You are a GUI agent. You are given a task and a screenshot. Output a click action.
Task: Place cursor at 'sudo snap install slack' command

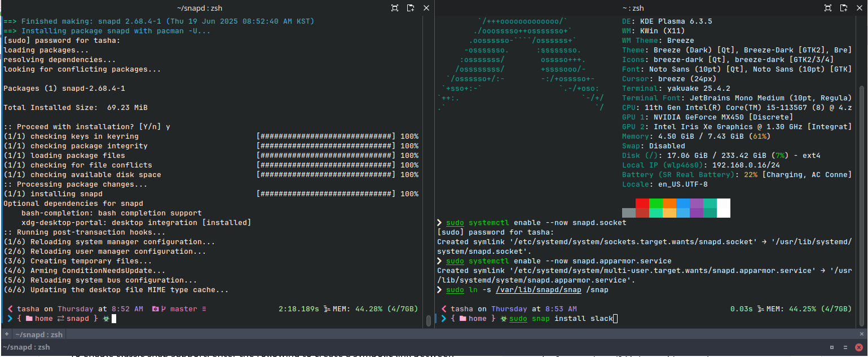pos(561,319)
